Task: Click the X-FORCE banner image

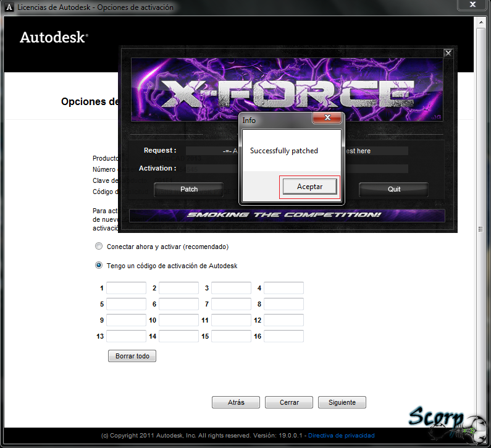Action: pyautogui.click(x=287, y=90)
